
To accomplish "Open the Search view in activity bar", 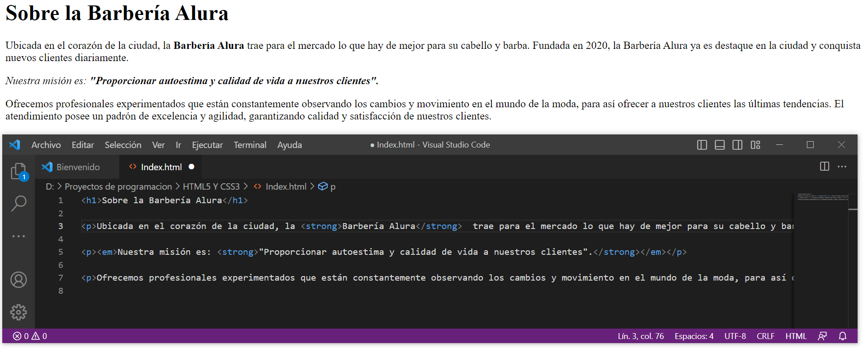I will coord(19,203).
